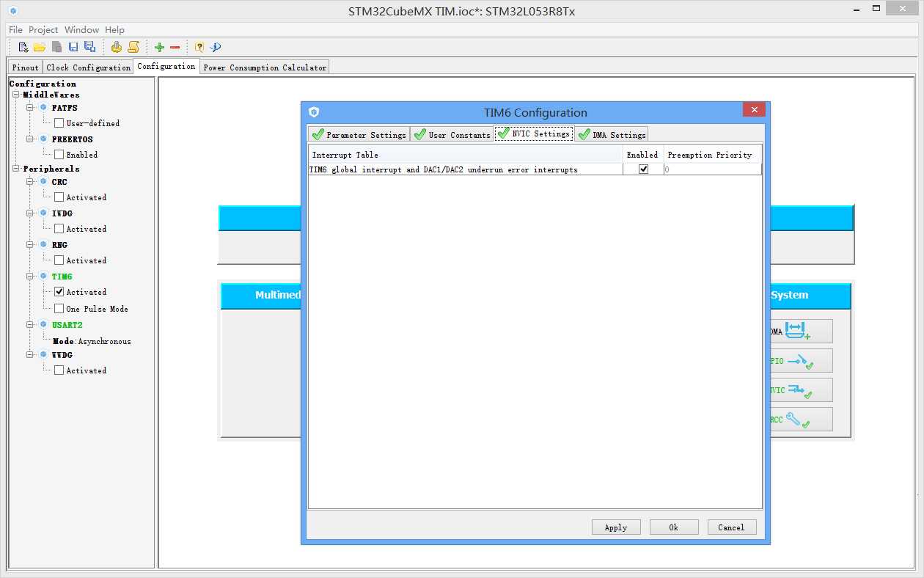Click the FREERTOS middleware node icon
Viewport: 924px width, 578px height.
tap(43, 139)
